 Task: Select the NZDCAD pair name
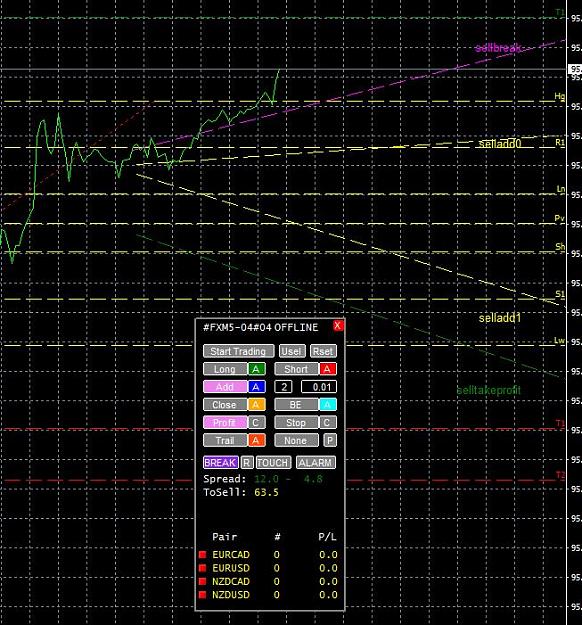click(x=231, y=581)
